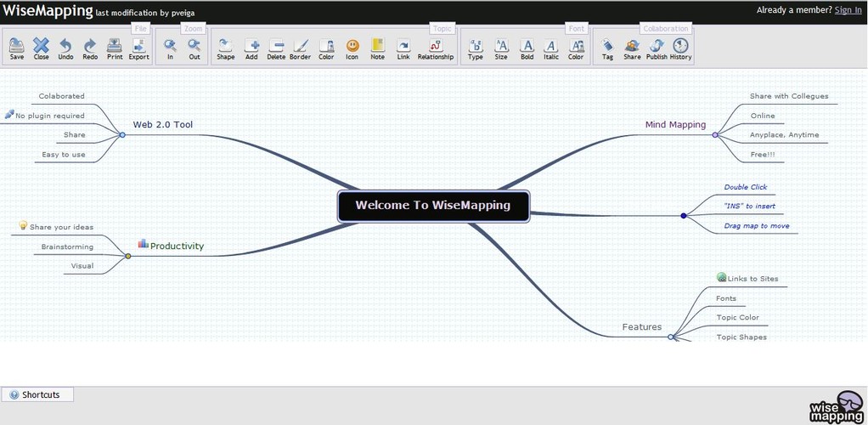Click the wise mapping bottom-right logo
This screenshot has width=868, height=425.
[x=836, y=407]
